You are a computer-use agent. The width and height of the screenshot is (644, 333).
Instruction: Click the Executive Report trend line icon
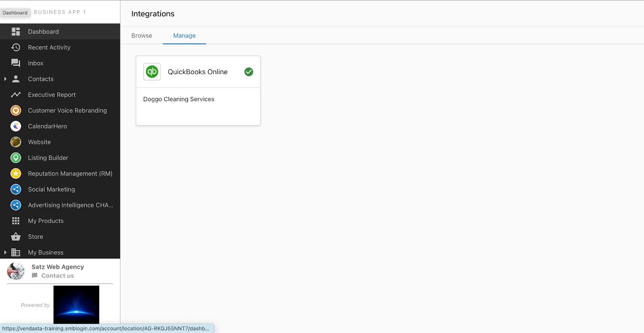16,95
